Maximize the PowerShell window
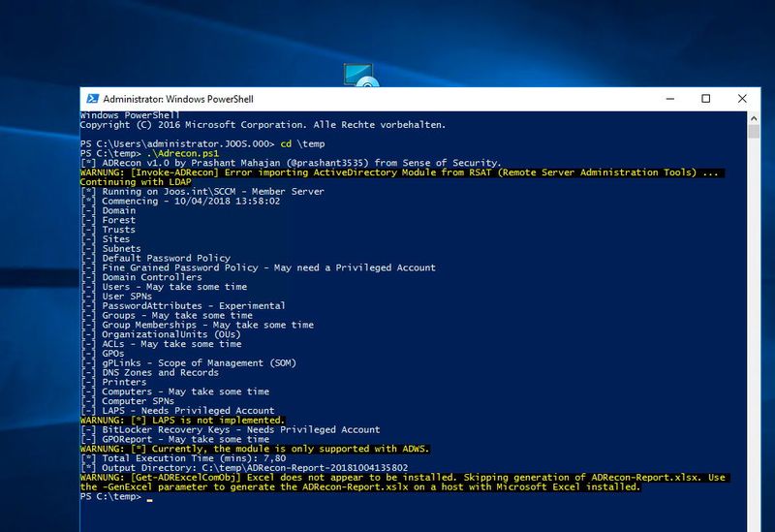This screenshot has width=775, height=532. click(x=706, y=99)
